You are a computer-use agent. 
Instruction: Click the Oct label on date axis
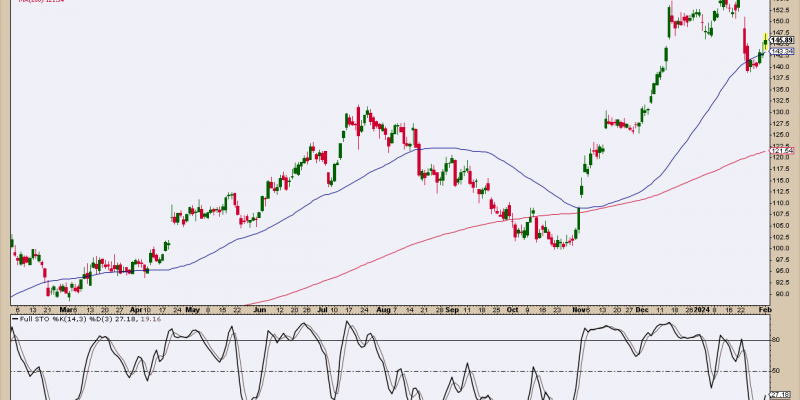coord(512,310)
